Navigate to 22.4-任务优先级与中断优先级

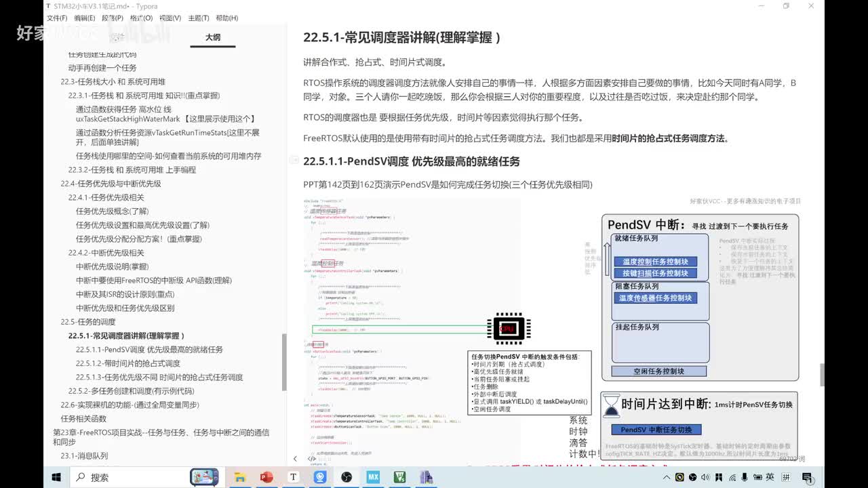(x=111, y=184)
